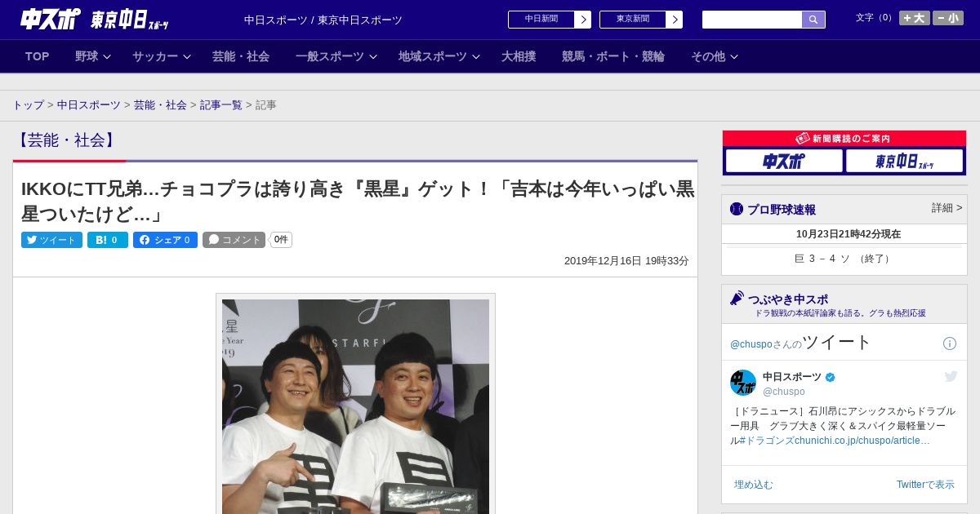Click the article headline about IKKO and チョコプラ
Image resolution: width=980 pixels, height=514 pixels.
358,202
